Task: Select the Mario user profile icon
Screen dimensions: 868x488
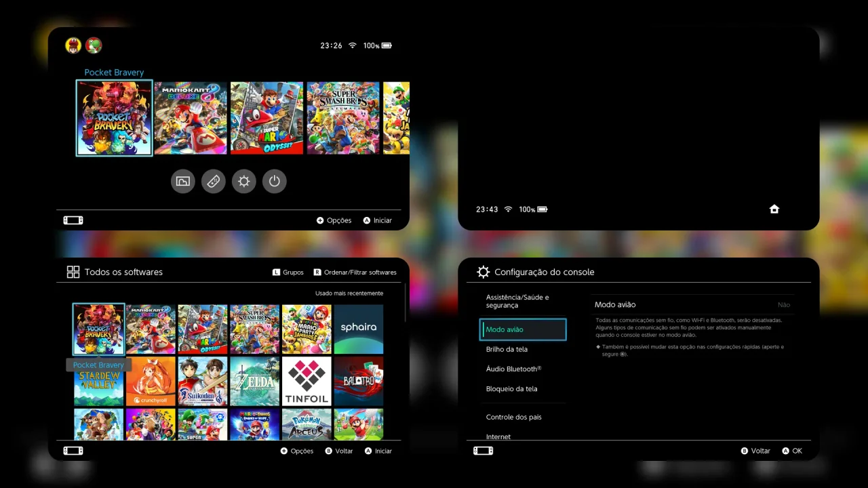Action: 73,45
